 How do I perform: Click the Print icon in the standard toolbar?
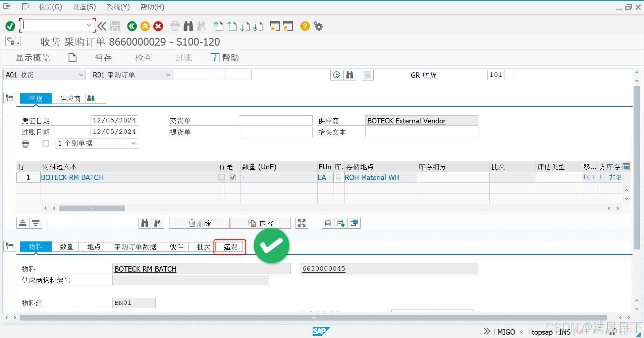click(x=175, y=26)
